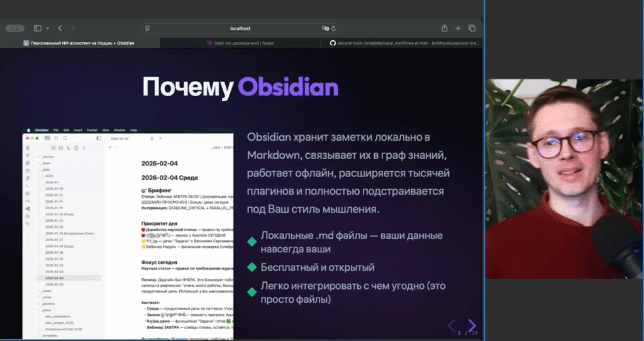Open Obsidian's search magnifier icon
Image resolution: width=644 pixels, height=341 pixels.
click(x=56, y=138)
